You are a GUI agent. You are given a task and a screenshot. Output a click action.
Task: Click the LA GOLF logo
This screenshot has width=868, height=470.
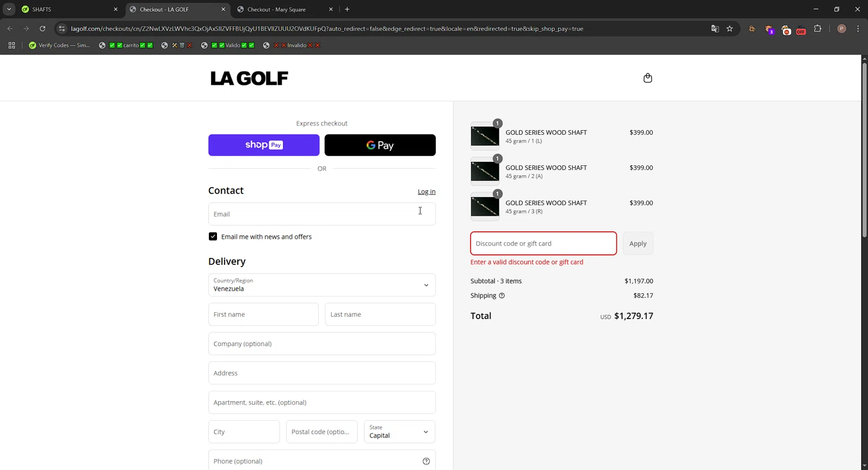click(249, 78)
